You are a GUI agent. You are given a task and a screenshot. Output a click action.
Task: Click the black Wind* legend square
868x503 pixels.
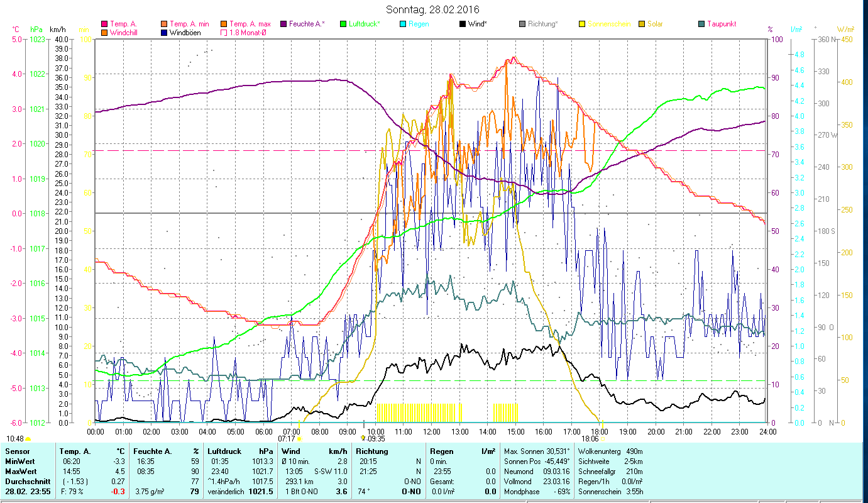click(462, 24)
